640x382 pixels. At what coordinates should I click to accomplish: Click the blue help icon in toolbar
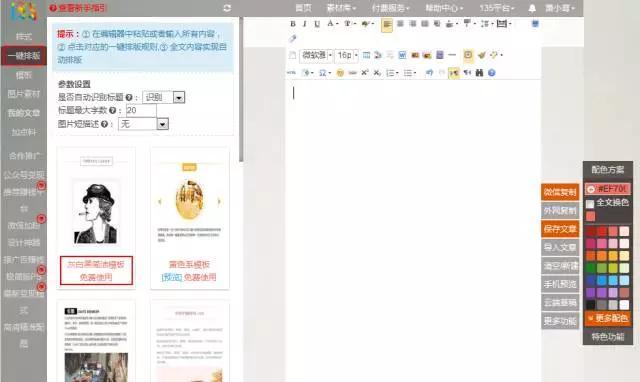pyautogui.click(x=491, y=73)
